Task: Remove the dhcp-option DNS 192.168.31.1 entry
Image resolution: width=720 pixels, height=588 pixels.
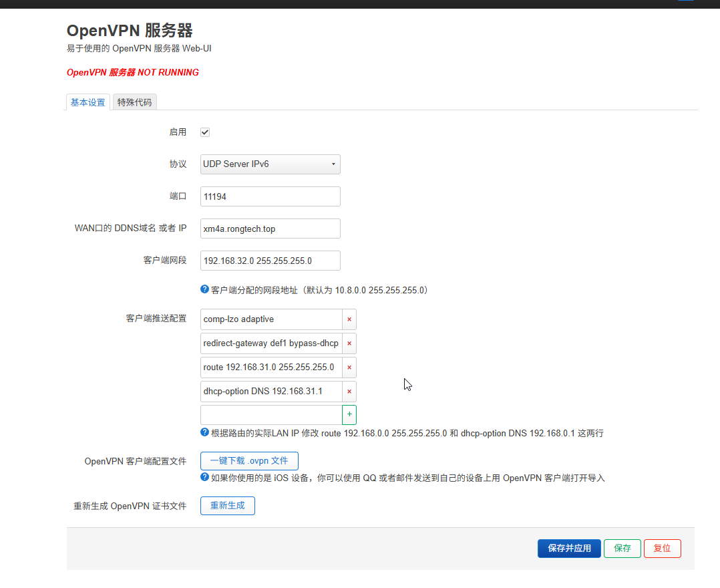Action: click(349, 392)
